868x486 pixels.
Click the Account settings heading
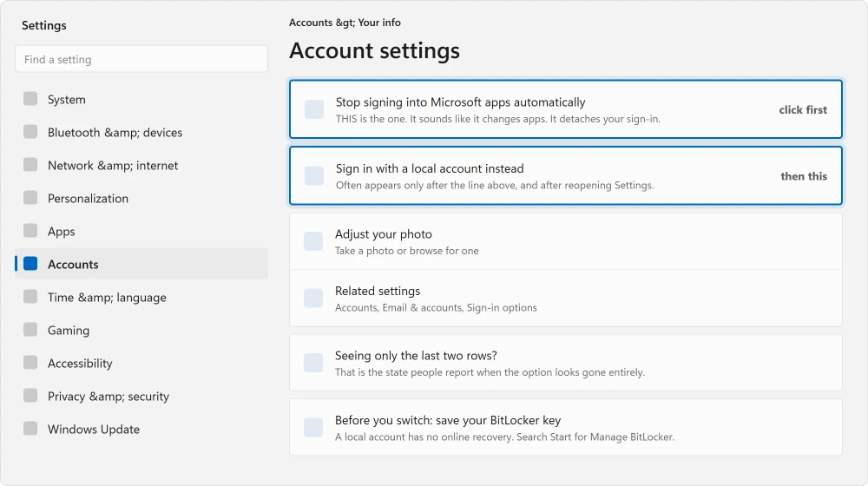click(374, 51)
